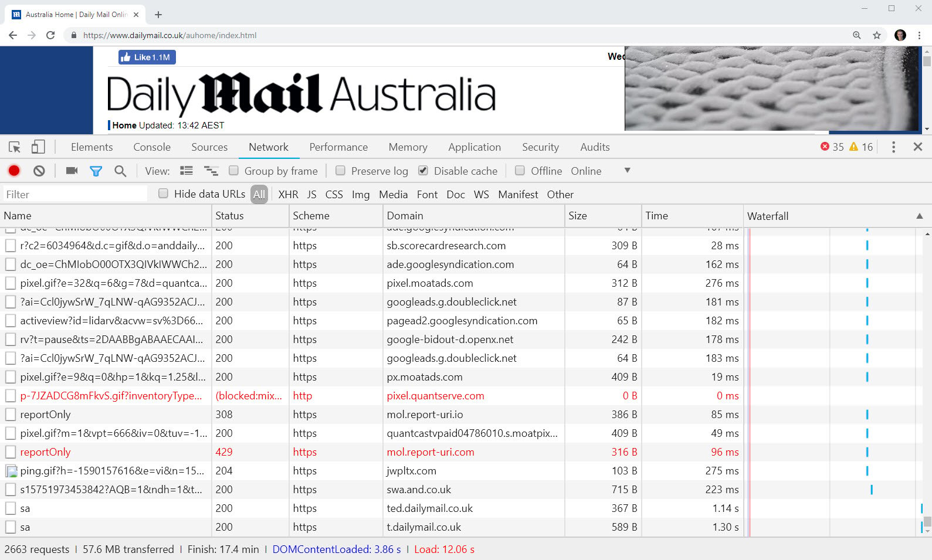The image size is (932, 560).
Task: Switch to the Sources tab
Action: (x=209, y=147)
